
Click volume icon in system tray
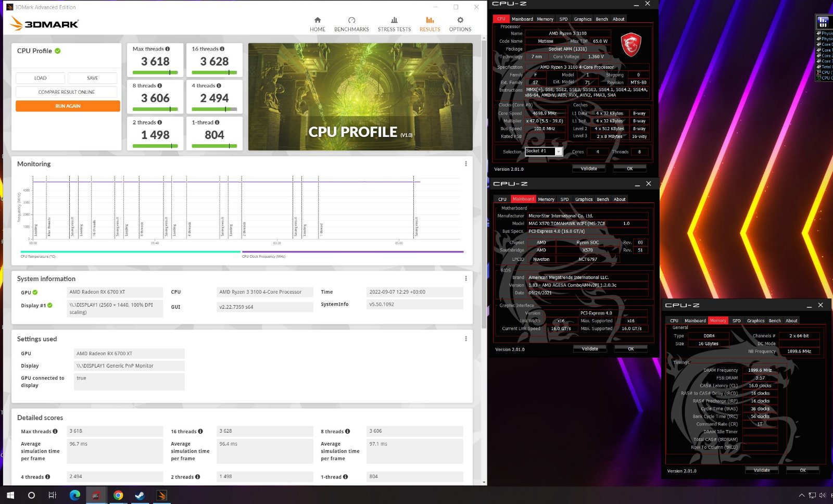(x=823, y=495)
